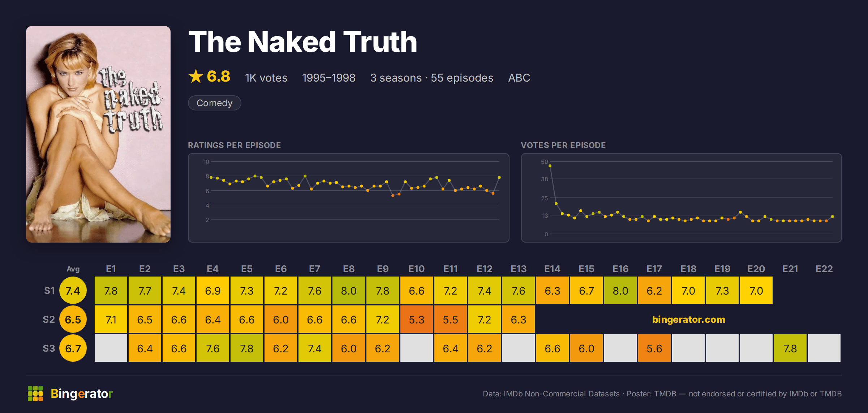Click the first point in votes chart
This screenshot has height=413, width=868.
(550, 166)
